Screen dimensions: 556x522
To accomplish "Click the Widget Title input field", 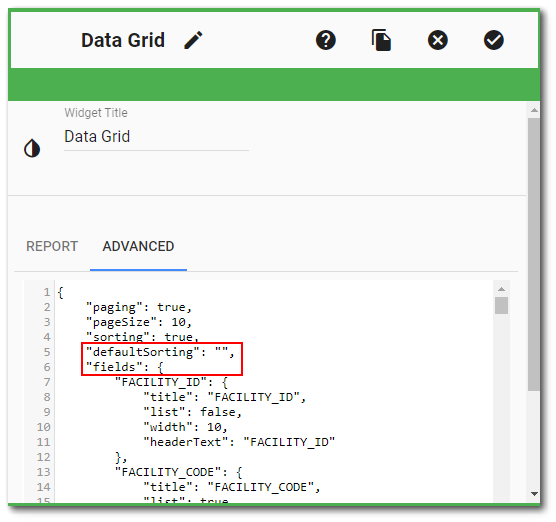I will click(156, 137).
